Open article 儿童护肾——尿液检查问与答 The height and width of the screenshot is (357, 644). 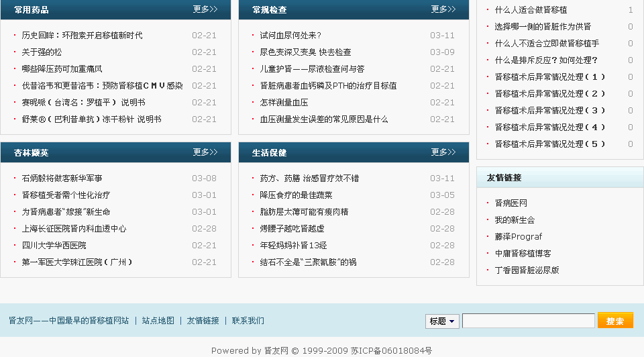[x=312, y=69]
